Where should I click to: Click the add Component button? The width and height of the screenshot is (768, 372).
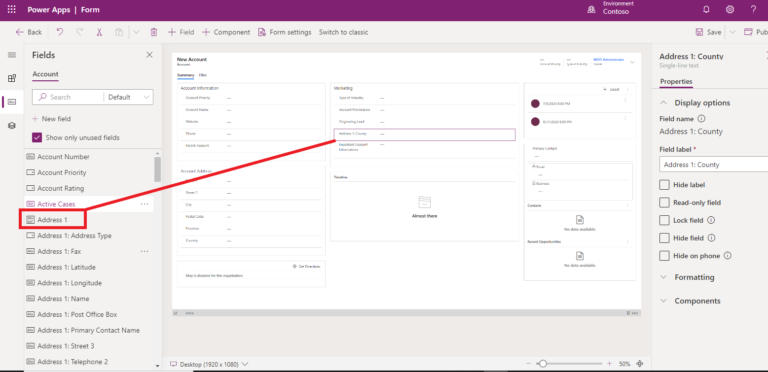226,32
